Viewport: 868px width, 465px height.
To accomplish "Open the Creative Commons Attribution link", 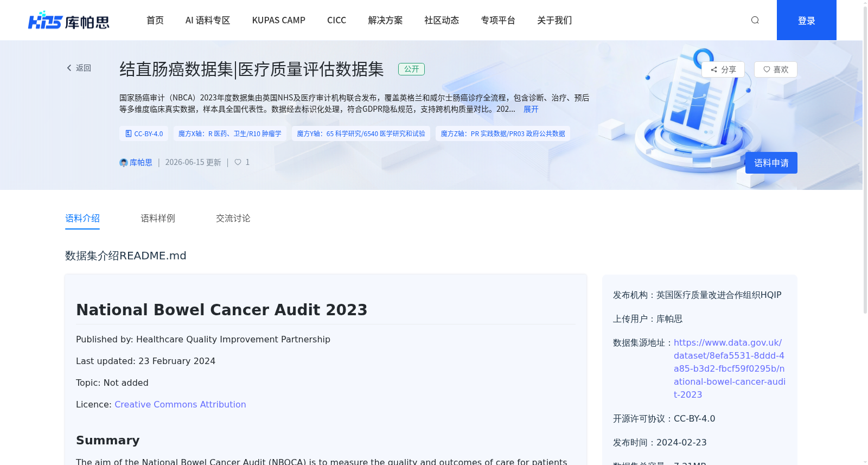I will coord(180,404).
